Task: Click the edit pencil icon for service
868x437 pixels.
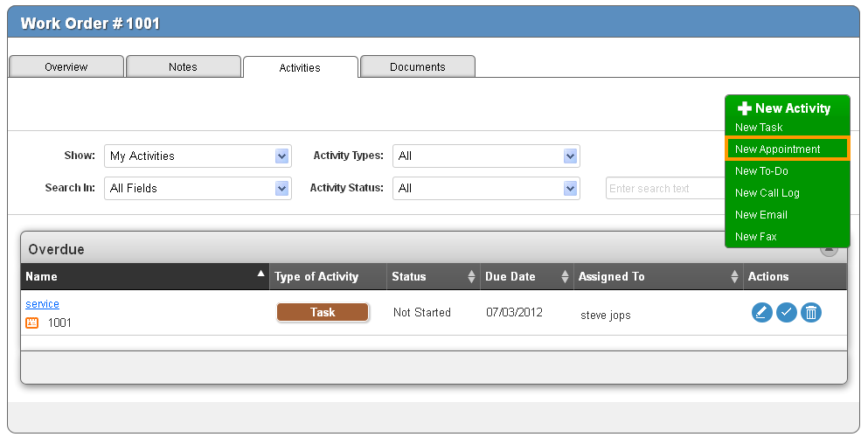Action: coord(761,312)
